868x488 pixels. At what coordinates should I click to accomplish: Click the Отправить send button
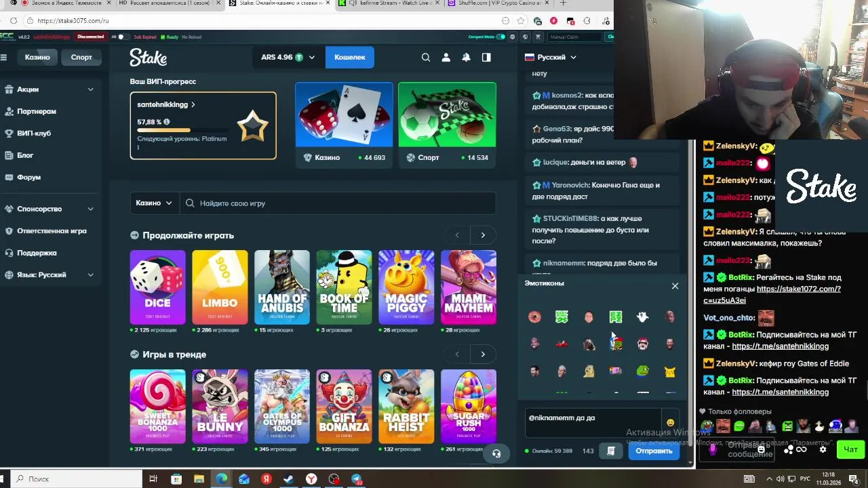pos(654,451)
